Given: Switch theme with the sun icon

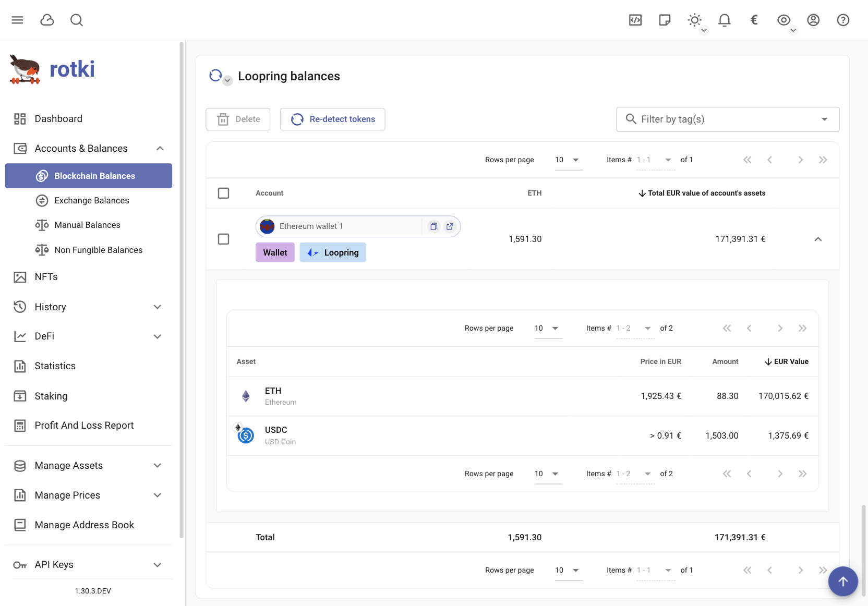Looking at the screenshot, I should pos(694,20).
